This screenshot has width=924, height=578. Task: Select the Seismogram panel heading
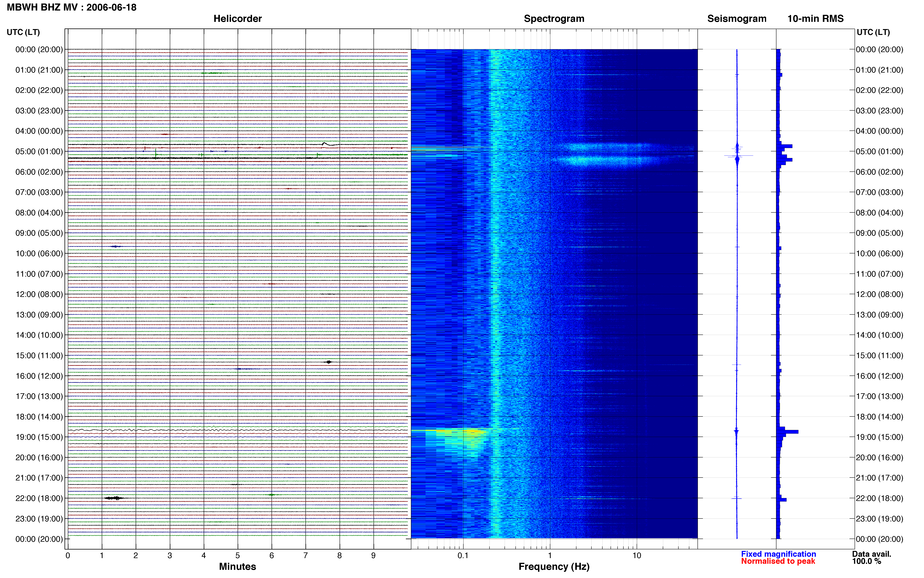point(736,18)
